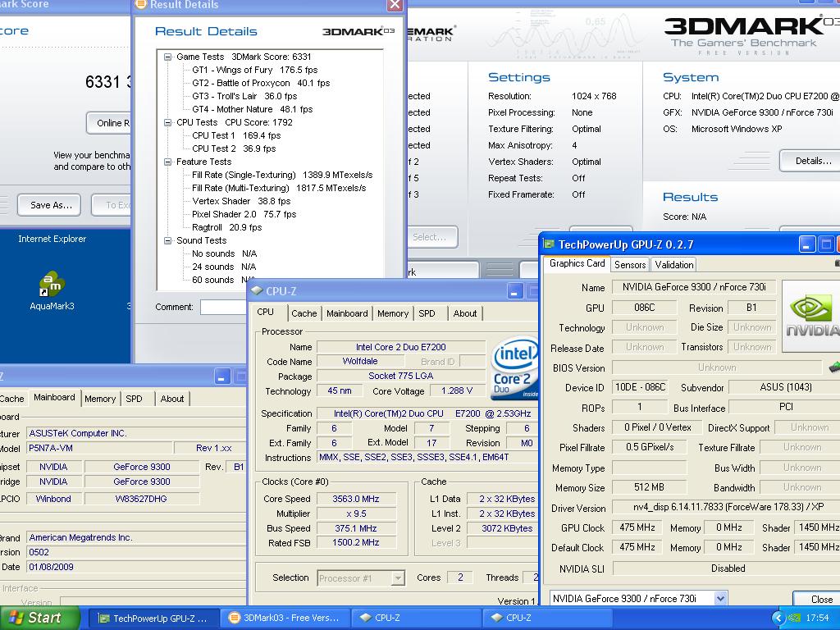This screenshot has height=630, width=840.
Task: Click the Save As button
Action: 49,204
